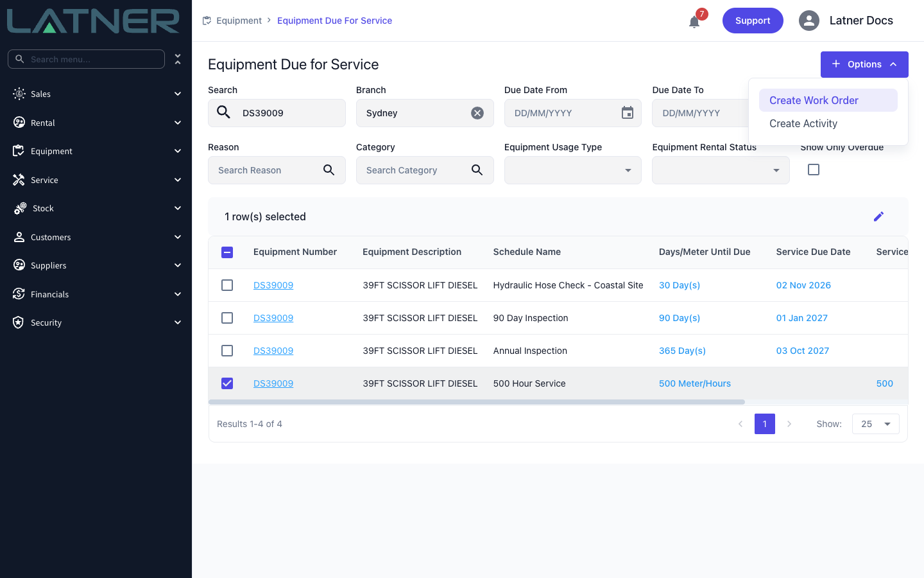Collapse the Options button menu

864,64
